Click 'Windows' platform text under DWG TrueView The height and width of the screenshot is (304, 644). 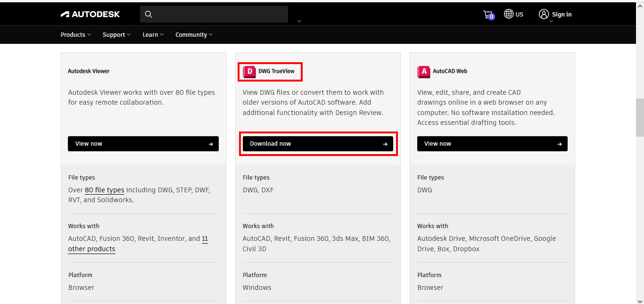257,288
